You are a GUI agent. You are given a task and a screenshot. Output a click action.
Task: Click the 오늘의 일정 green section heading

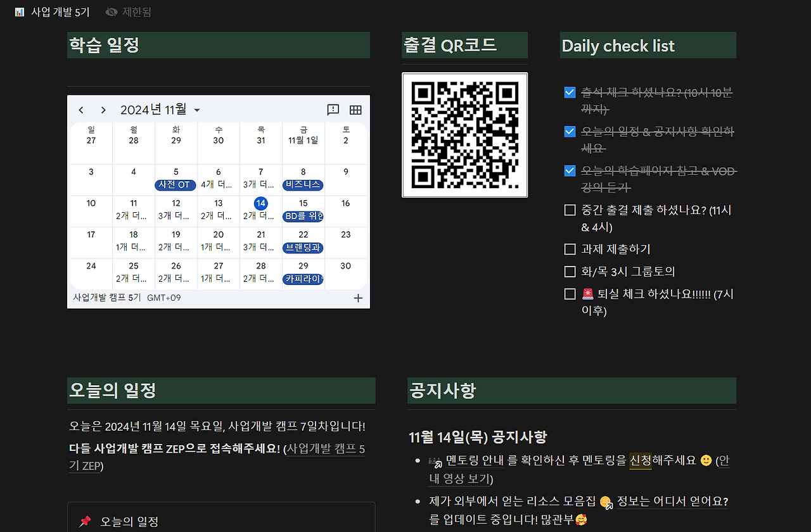point(221,390)
